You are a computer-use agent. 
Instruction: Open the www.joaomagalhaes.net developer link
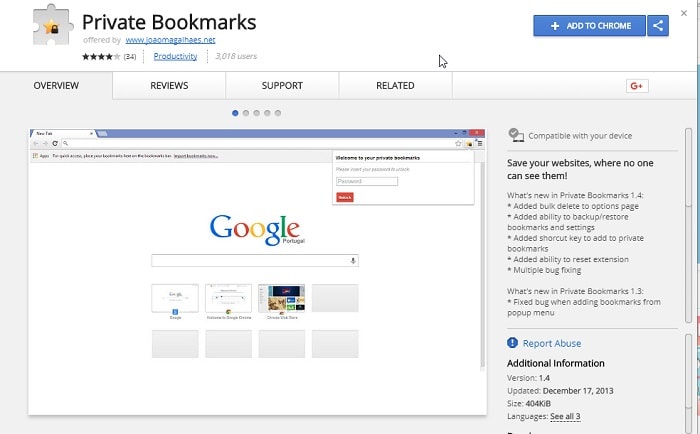point(170,40)
